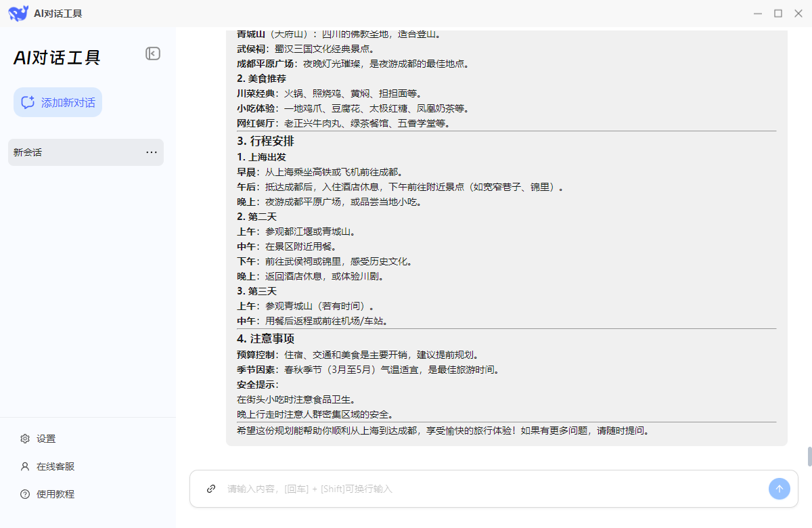
Task: Click the chat vertical scrollbar thumb
Action: (809, 456)
